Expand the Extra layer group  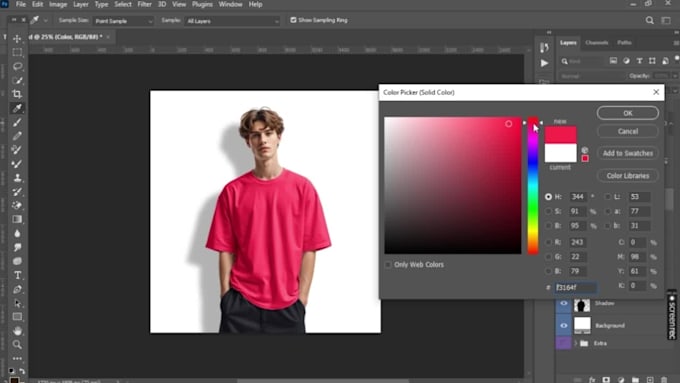click(575, 344)
